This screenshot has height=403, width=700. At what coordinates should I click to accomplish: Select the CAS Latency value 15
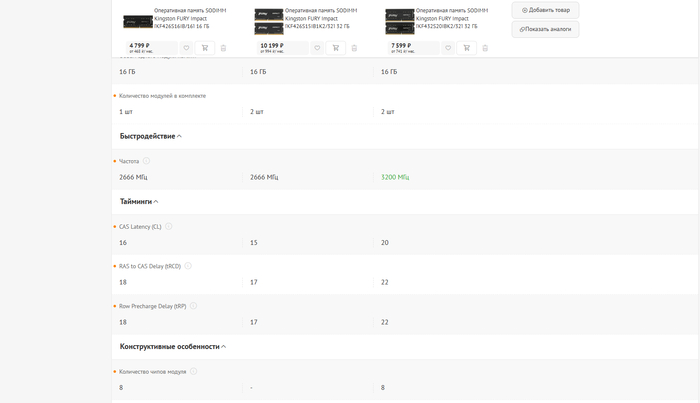pyautogui.click(x=254, y=243)
